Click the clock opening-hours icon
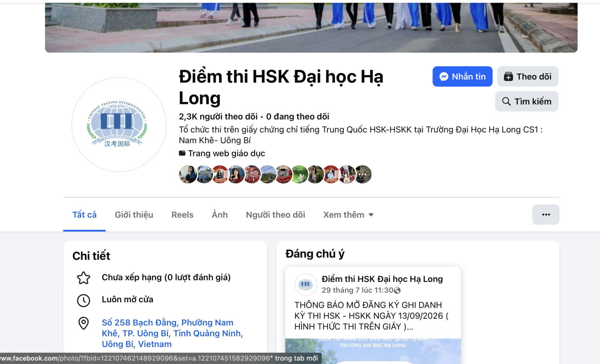This screenshot has height=364, width=600. [x=84, y=300]
